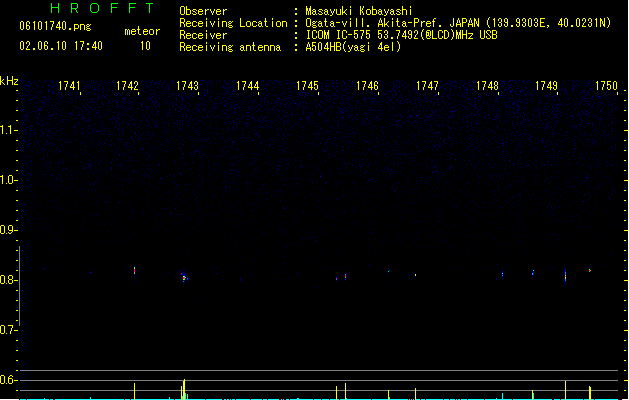Click the "Receiving antenna" label

pos(230,47)
